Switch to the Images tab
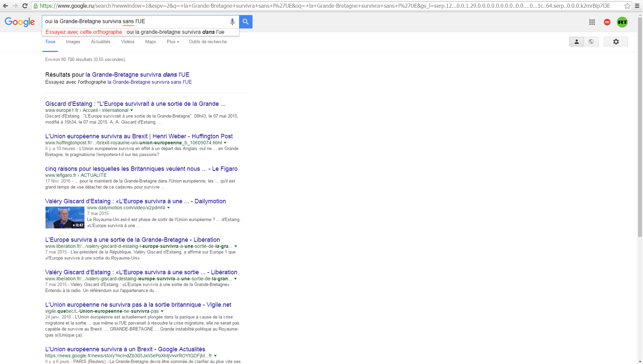Screen dimensions: 643x364 point(73,42)
